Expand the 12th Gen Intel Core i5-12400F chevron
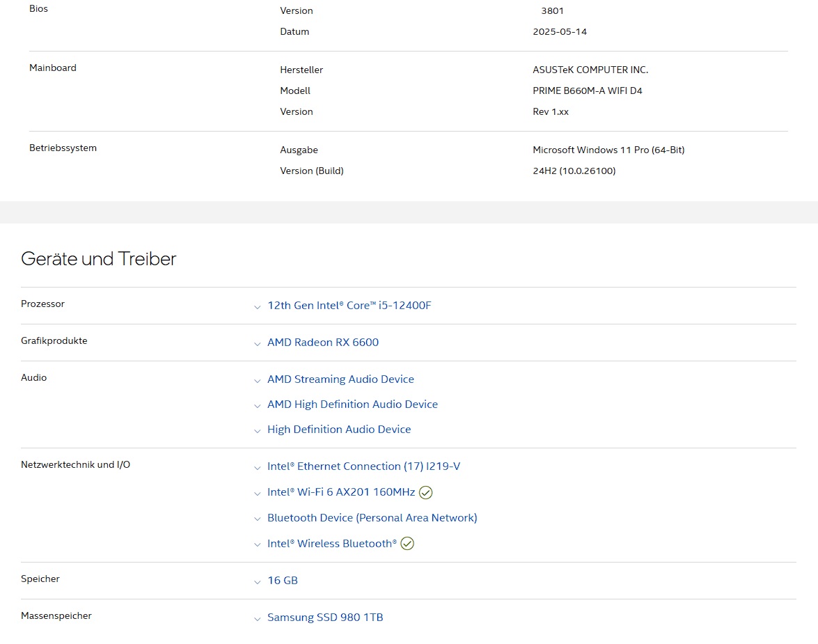 tap(257, 307)
